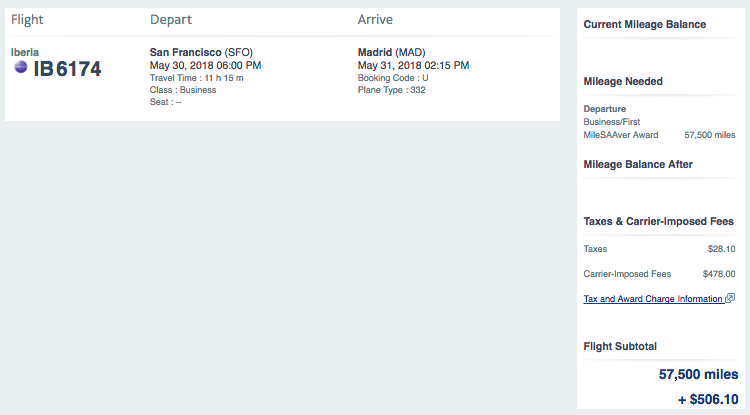Select Madrid (MAD) arrival city
The width and height of the screenshot is (750, 415).
(x=391, y=52)
